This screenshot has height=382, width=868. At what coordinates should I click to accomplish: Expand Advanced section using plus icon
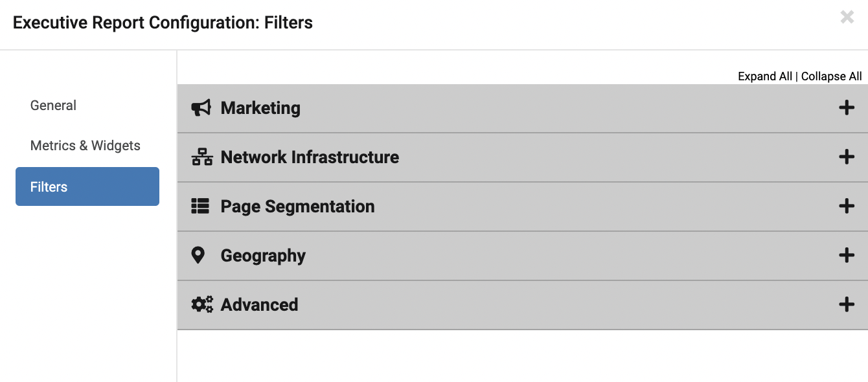point(847,304)
